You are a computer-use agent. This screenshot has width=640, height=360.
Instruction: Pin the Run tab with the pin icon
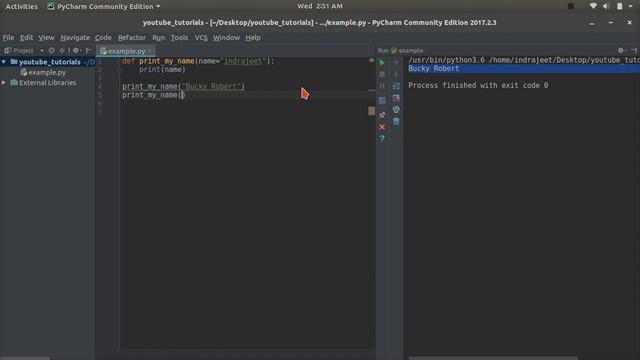click(x=382, y=115)
